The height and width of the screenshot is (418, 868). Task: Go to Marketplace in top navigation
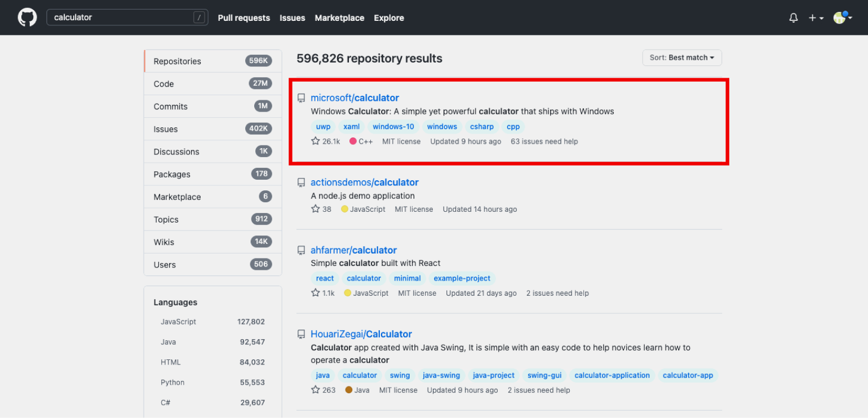tap(339, 18)
